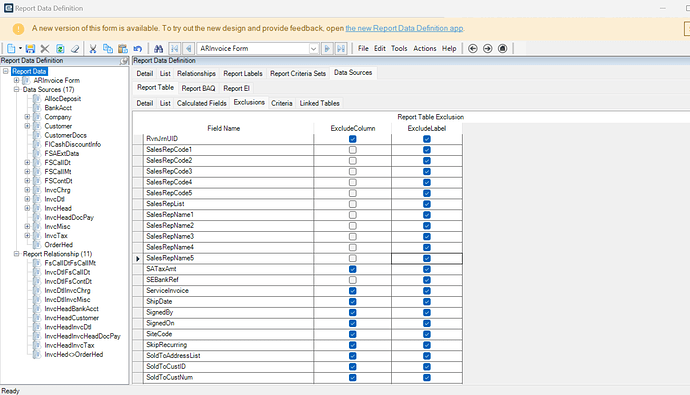Expand the ARInvoice Form tree node
The height and width of the screenshot is (395, 690).
(x=16, y=80)
